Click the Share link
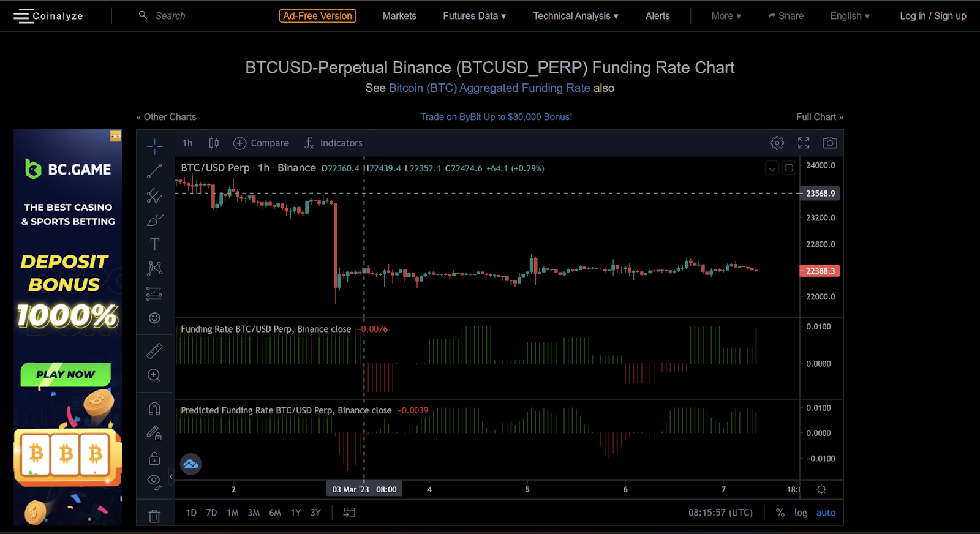Screen dimensions: 980x534 pos(786,16)
